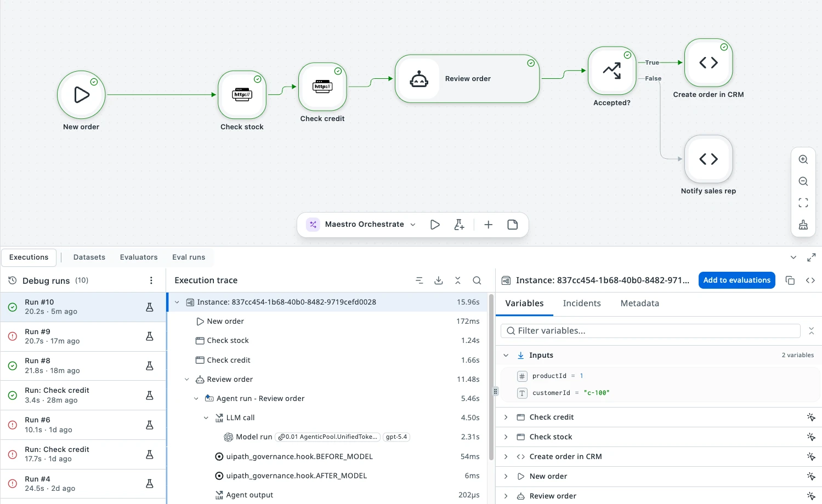Copy the instance details
The image size is (822, 504).
(x=790, y=280)
